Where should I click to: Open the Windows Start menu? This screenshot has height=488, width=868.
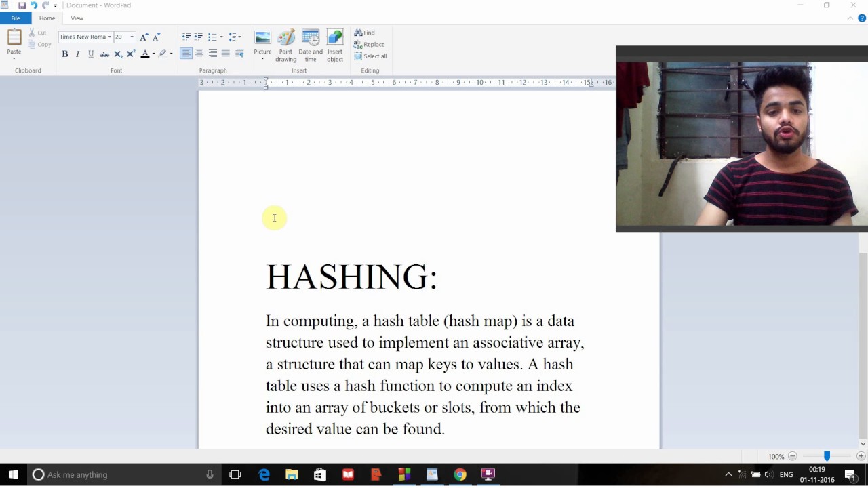14,474
